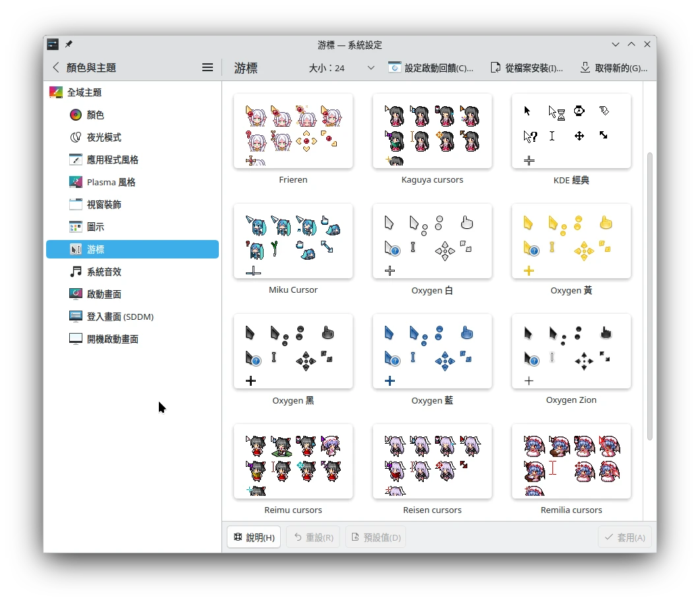Viewport: 700px width, 604px height.
Task: Choose the Frieren cursor theme thumbnail
Action: click(293, 131)
